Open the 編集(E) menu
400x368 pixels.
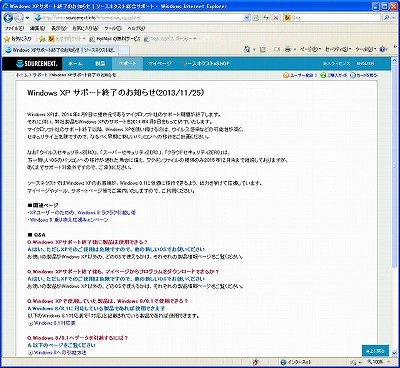point(37,28)
